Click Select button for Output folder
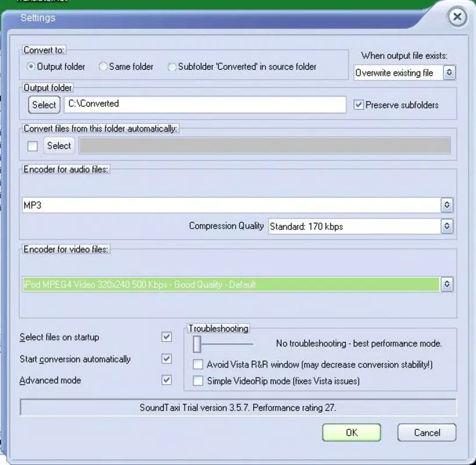476x465 pixels. [x=44, y=105]
